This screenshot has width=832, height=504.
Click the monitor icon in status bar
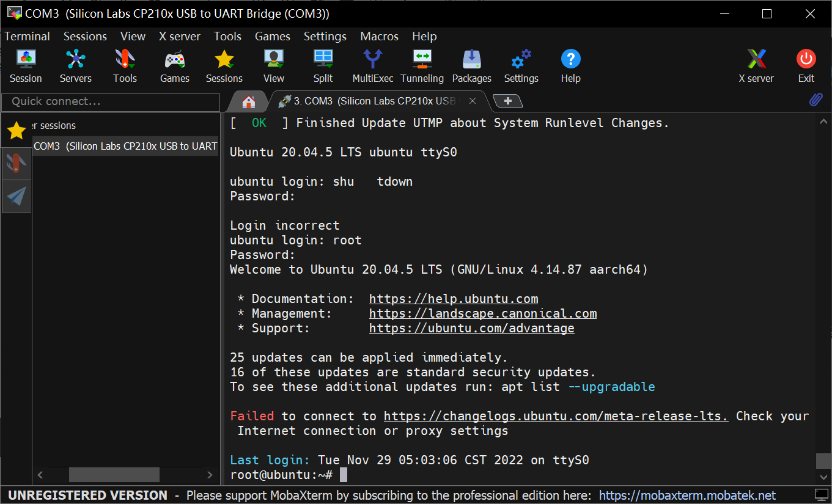click(x=822, y=495)
